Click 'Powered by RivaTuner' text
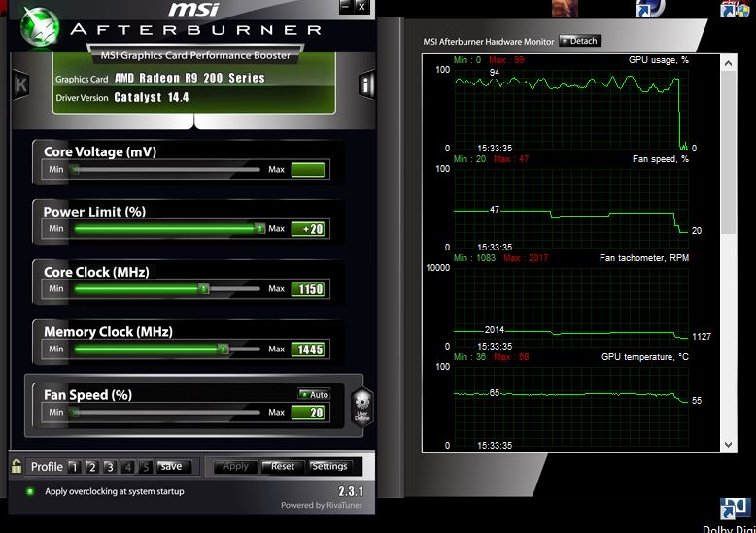 pos(321,505)
